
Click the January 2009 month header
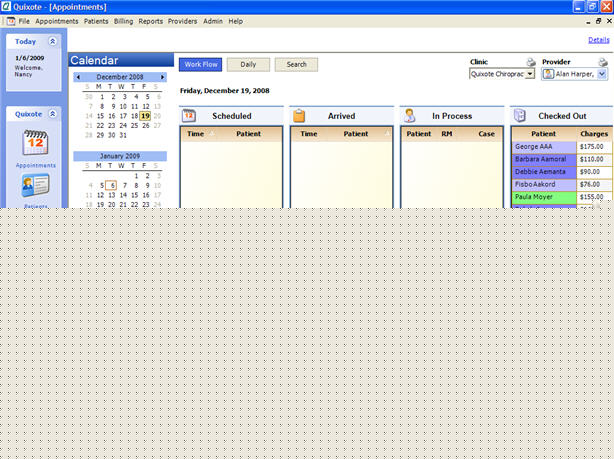(120, 156)
